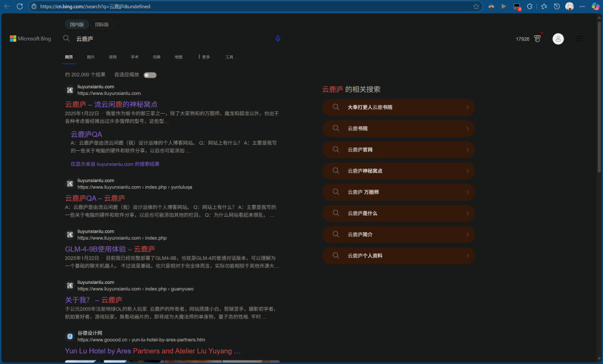Switch to the 学术 tab

(135, 57)
